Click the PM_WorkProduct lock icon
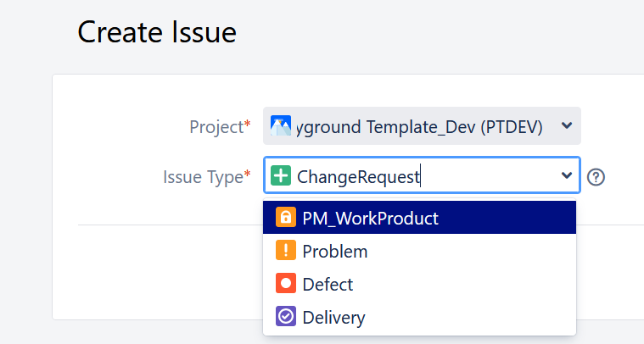The width and height of the screenshot is (644, 344). click(286, 218)
